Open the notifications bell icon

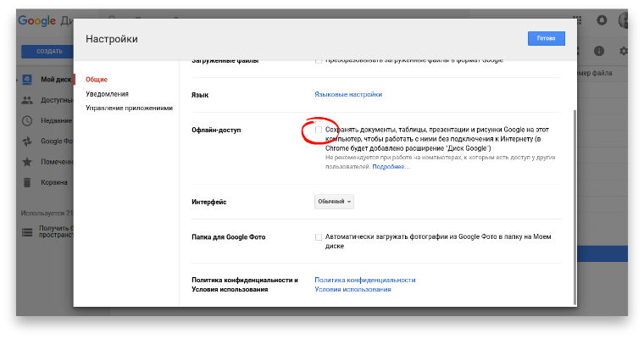(x=602, y=20)
